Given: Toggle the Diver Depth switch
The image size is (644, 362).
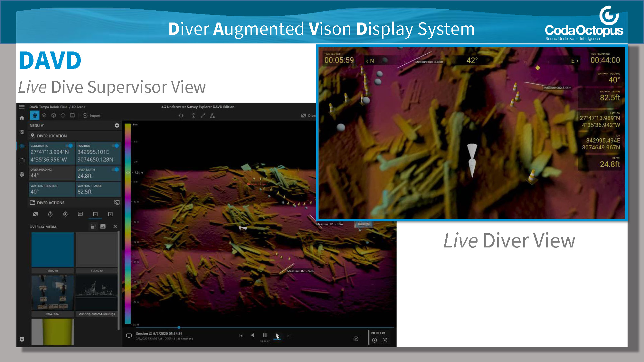Looking at the screenshot, I should 116,170.
